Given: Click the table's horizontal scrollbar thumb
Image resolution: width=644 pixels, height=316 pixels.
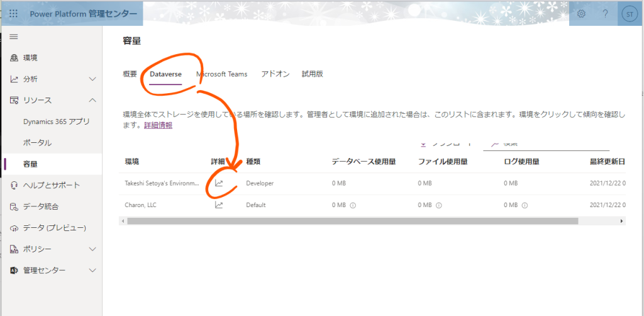Looking at the screenshot, I should pos(352,221).
